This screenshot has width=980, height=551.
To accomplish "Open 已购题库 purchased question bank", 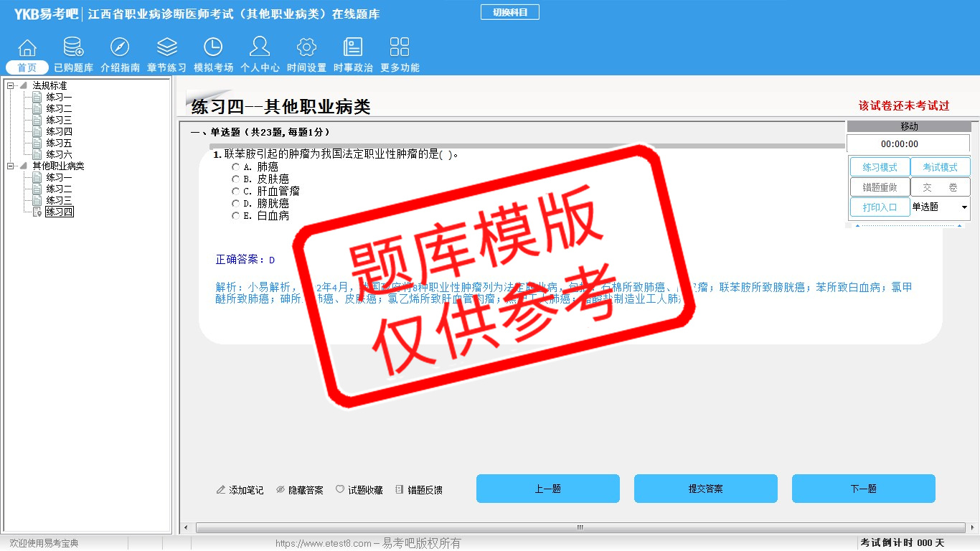I will [x=73, y=48].
